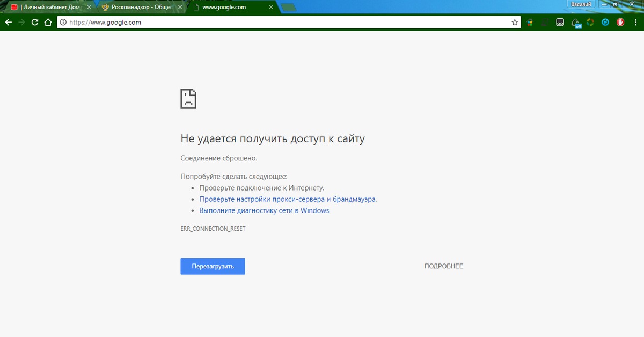The image size is (644, 337).
Task: Open the AdBlock red stop-hand extension
Action: click(x=620, y=23)
